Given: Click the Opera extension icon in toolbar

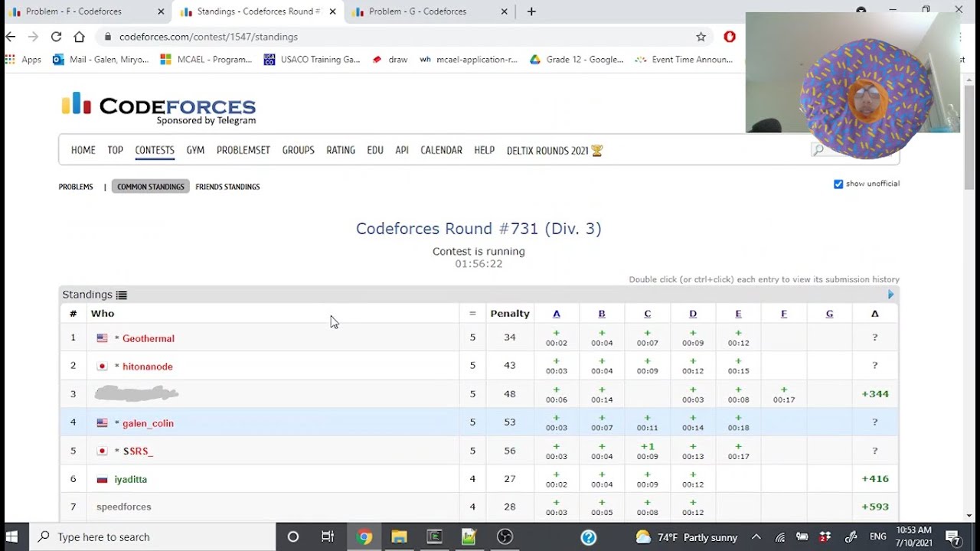Looking at the screenshot, I should click(730, 37).
